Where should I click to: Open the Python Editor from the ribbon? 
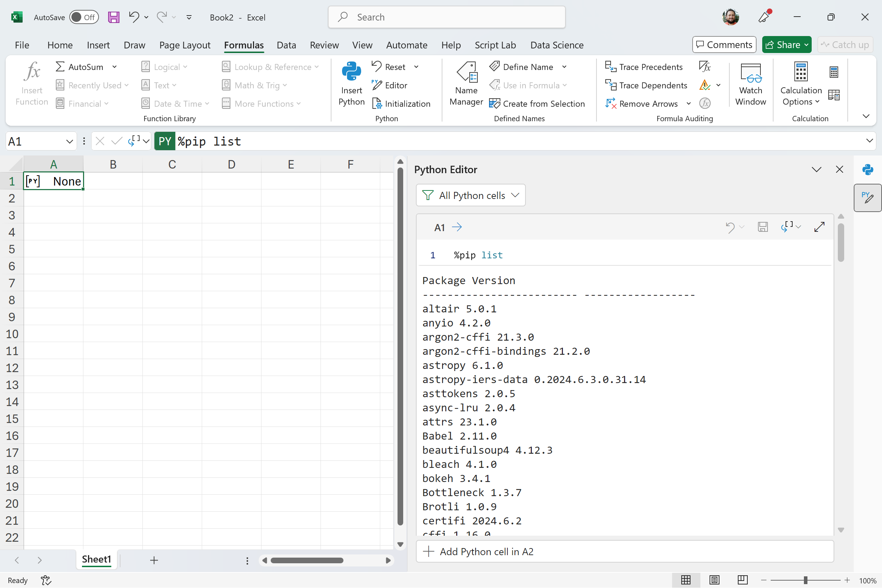pyautogui.click(x=390, y=86)
